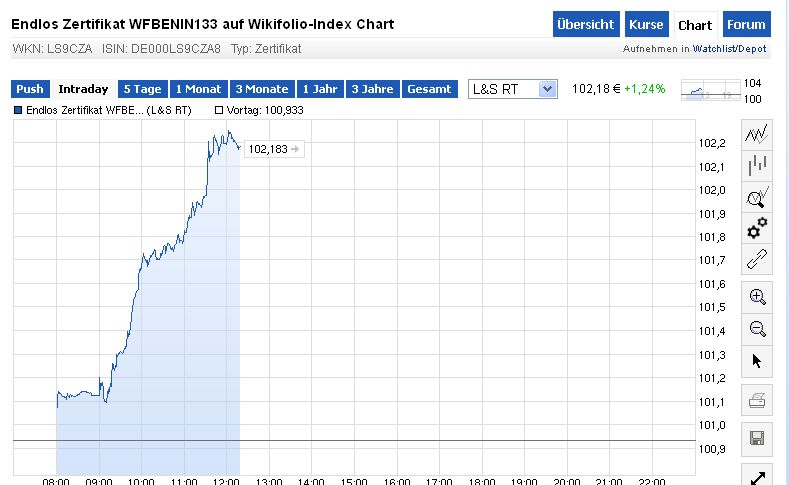Toggle the Endlos Zertifikat series legend box

18,110
